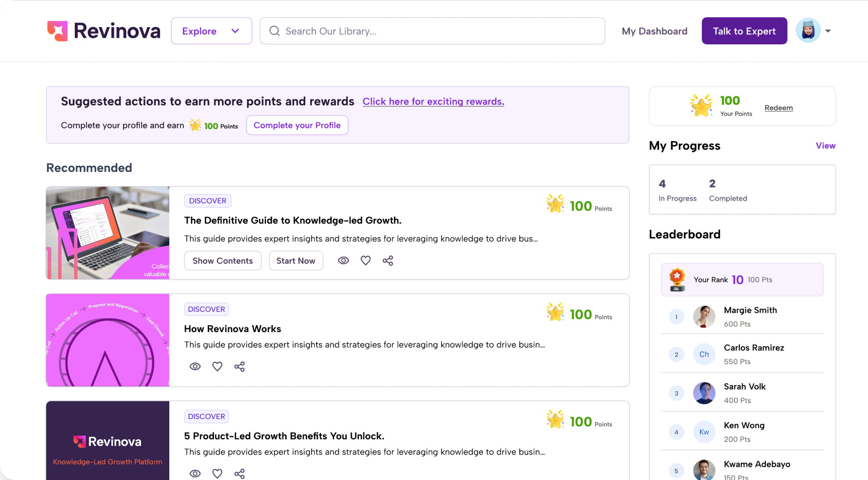The width and height of the screenshot is (868, 480).
Task: Open the How Revinova Works thumbnail
Action: pyautogui.click(x=108, y=340)
